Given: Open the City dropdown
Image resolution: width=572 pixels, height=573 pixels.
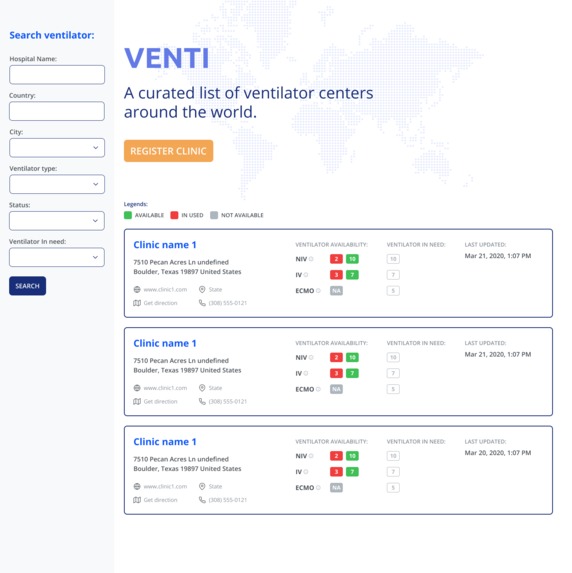Looking at the screenshot, I should [x=57, y=148].
